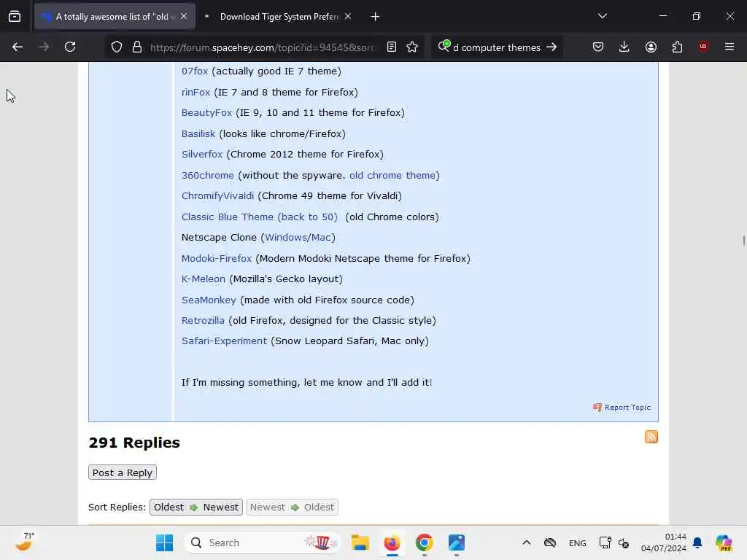The width and height of the screenshot is (747, 560).
Task: Open the Copilot preview taskbar icon
Action: [x=724, y=542]
